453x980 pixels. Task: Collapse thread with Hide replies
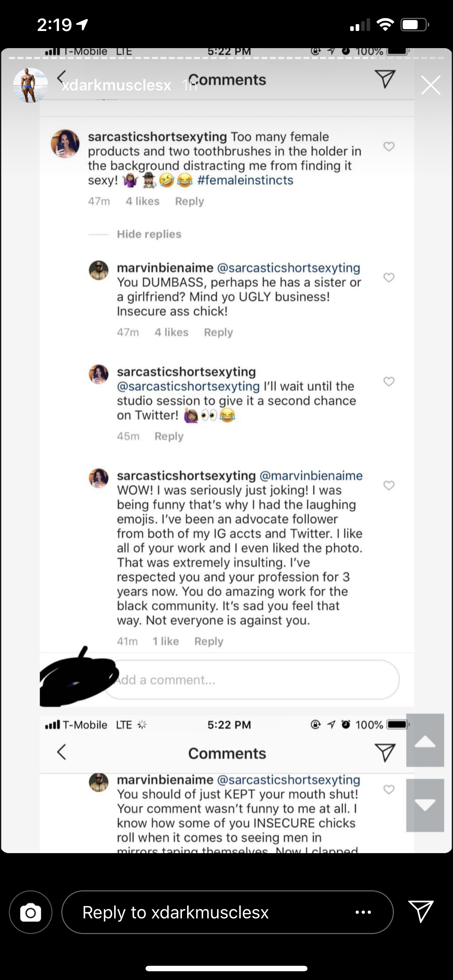(149, 234)
